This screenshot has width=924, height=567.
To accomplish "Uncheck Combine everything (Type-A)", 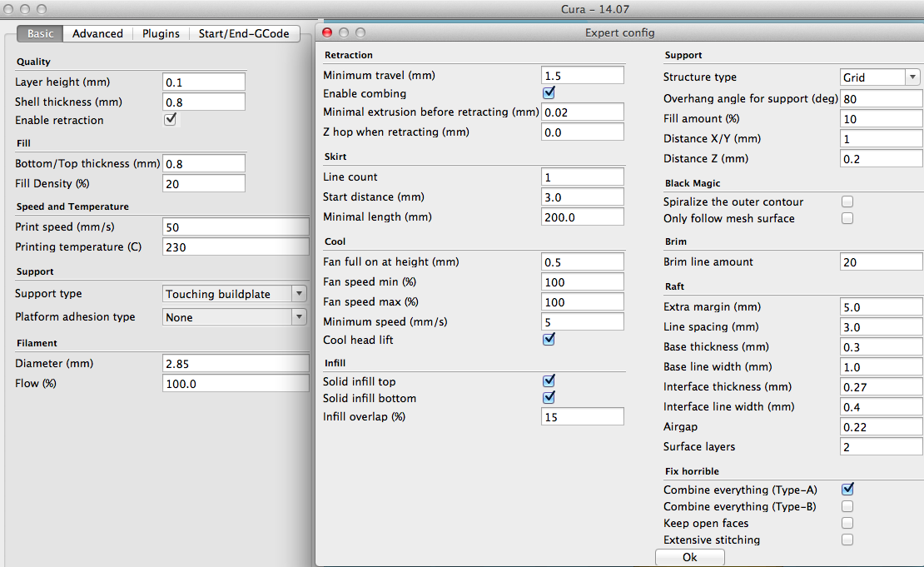I will [x=847, y=490].
